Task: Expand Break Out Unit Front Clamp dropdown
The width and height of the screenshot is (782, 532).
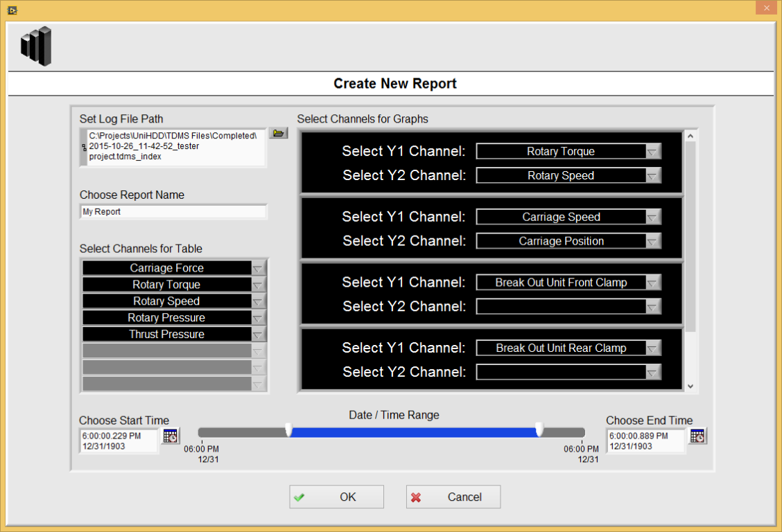Action: coord(652,283)
